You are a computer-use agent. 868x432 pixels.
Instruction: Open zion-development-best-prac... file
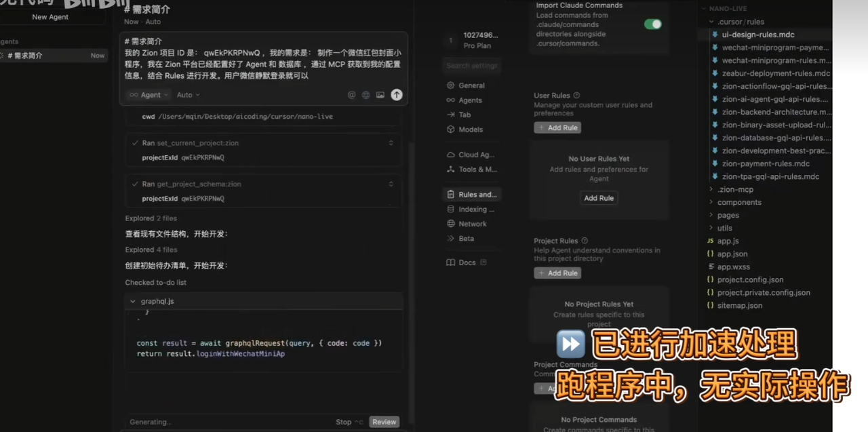(775, 151)
